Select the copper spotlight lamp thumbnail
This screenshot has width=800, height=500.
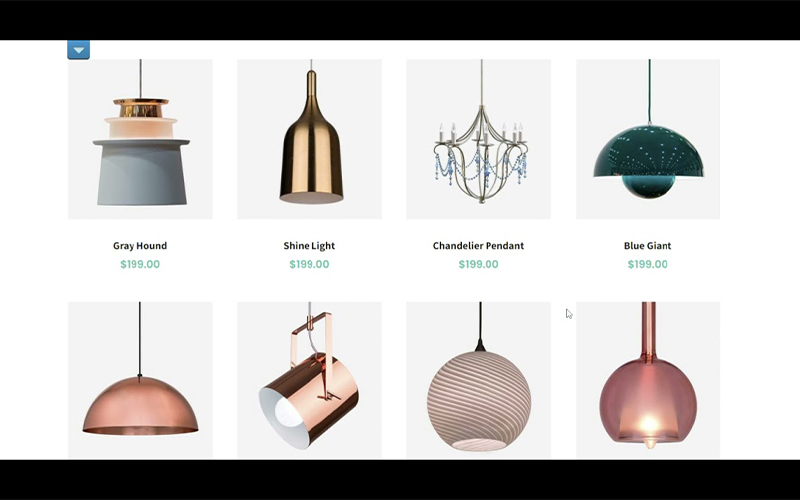(x=309, y=380)
